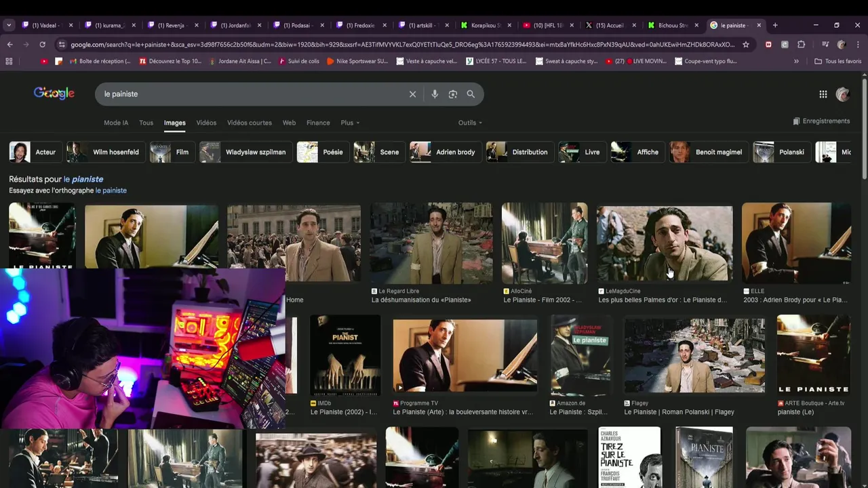The image size is (868, 488).
Task: Open the Tous les favoris folder
Action: (837, 61)
